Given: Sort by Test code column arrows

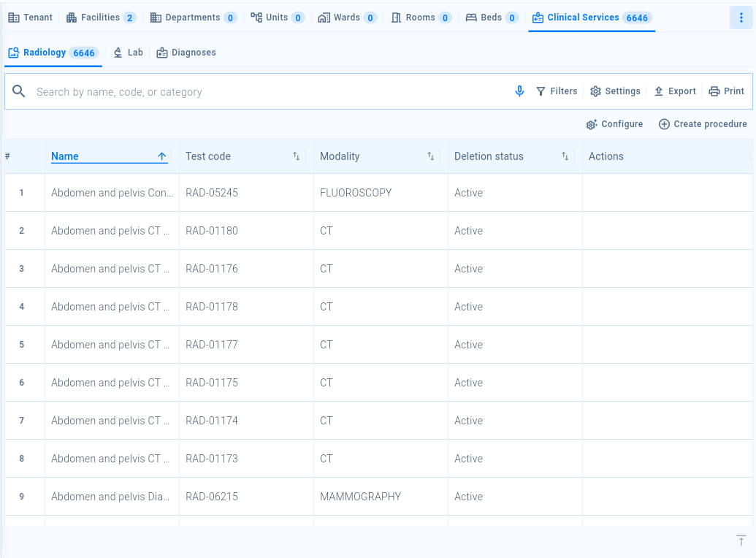Looking at the screenshot, I should point(296,156).
